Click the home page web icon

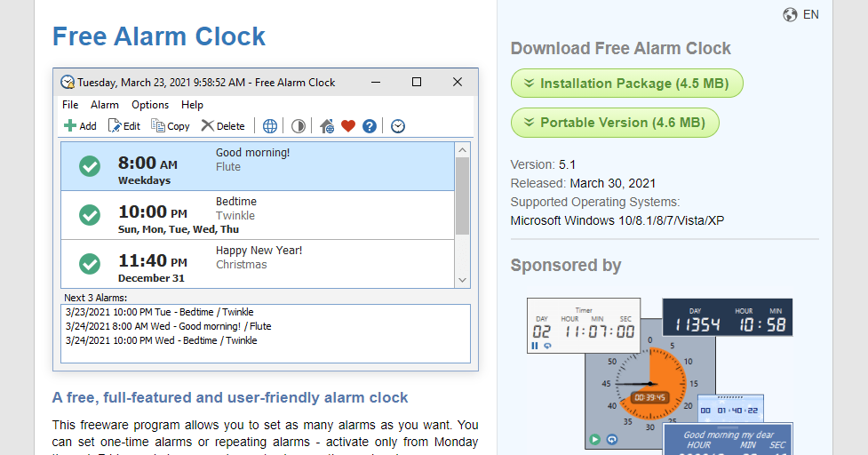[x=327, y=126]
